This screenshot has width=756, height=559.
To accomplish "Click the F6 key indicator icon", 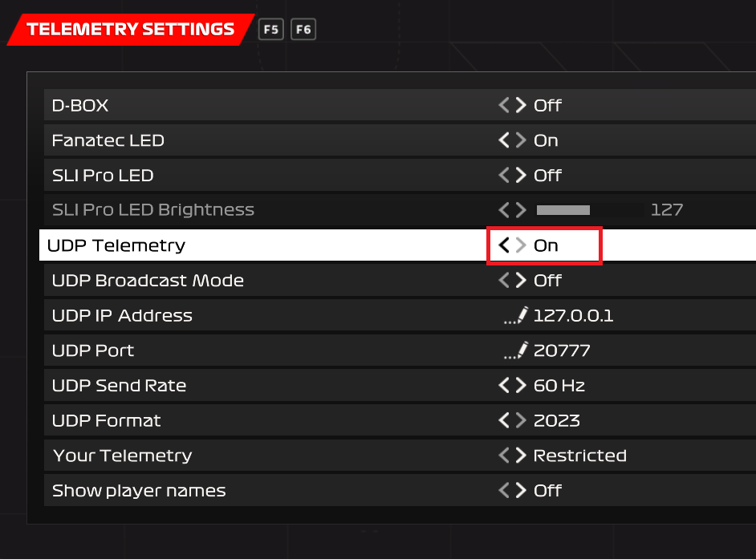I will 303,29.
